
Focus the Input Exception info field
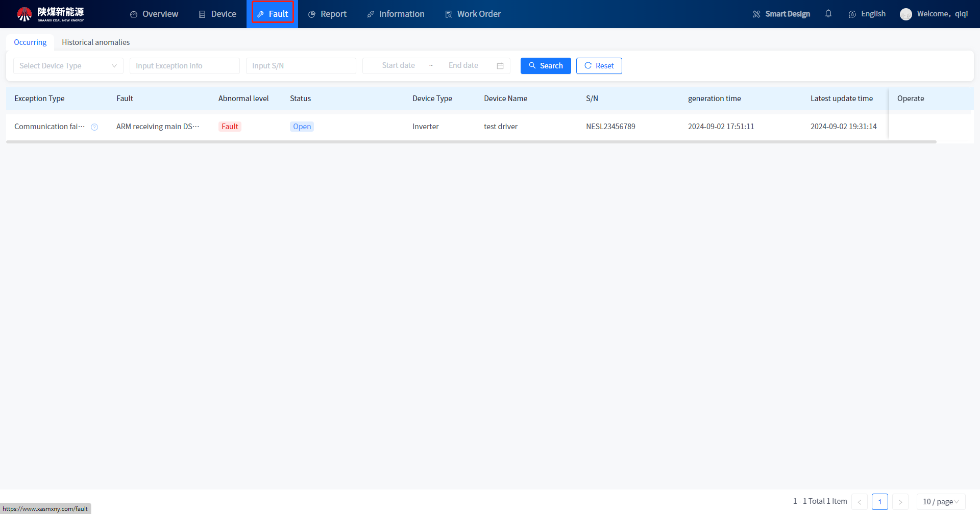[x=184, y=66]
